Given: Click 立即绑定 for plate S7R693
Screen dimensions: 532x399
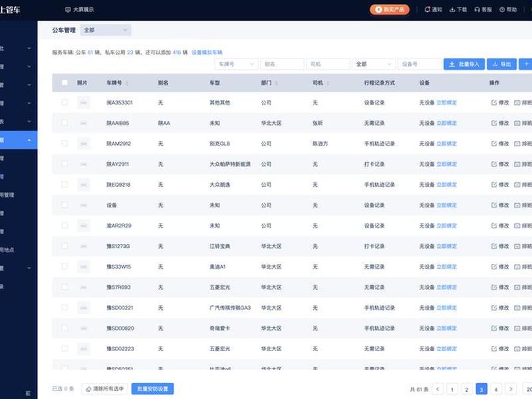Looking at the screenshot, I should click(x=446, y=287).
